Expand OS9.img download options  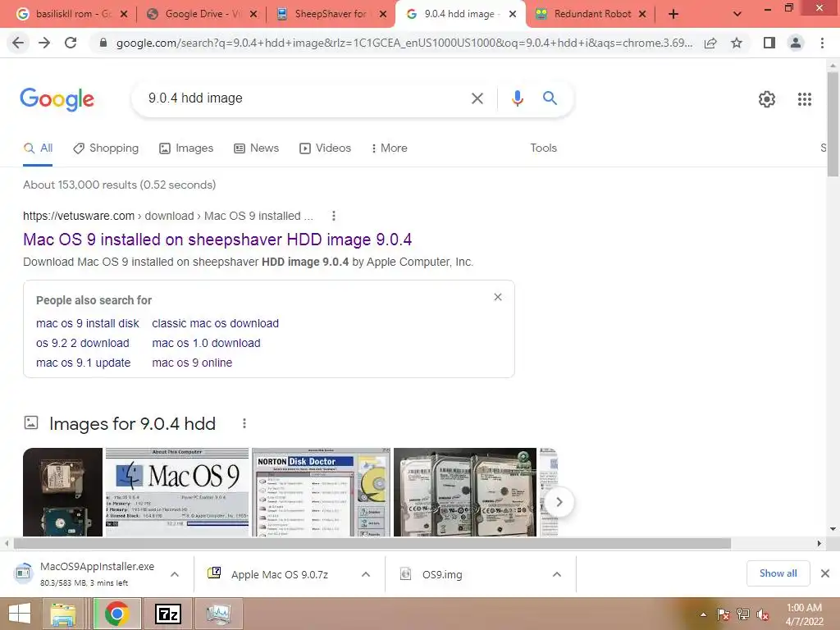(x=557, y=574)
